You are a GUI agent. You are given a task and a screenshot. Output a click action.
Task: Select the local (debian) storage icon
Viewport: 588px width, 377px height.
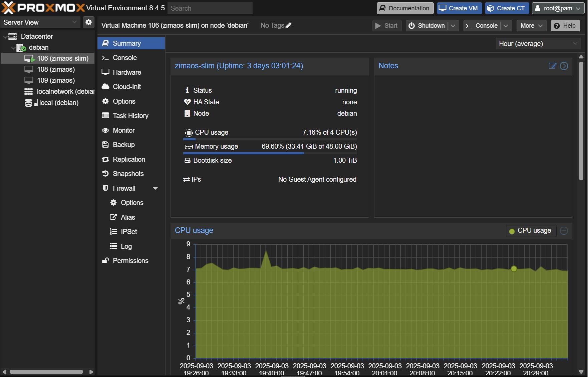point(29,103)
